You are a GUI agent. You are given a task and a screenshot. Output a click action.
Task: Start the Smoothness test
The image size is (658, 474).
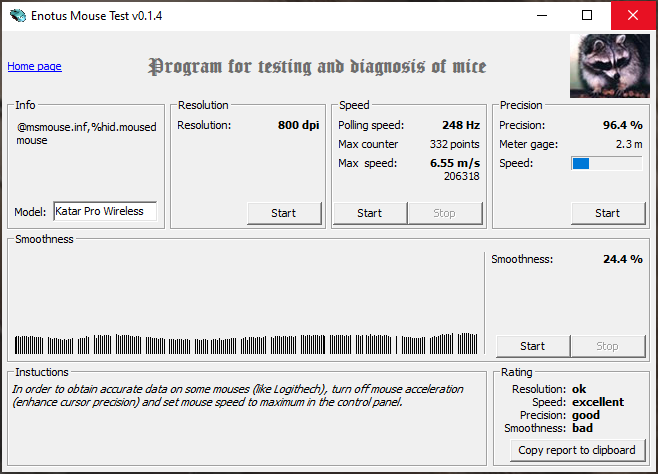(533, 346)
